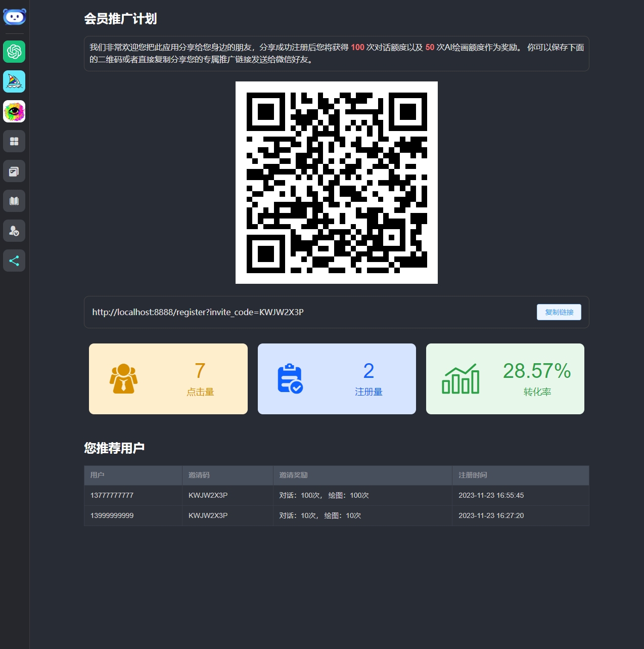644x649 pixels.
Task: Click the 邀请奖励 column header
Action: coord(294,475)
